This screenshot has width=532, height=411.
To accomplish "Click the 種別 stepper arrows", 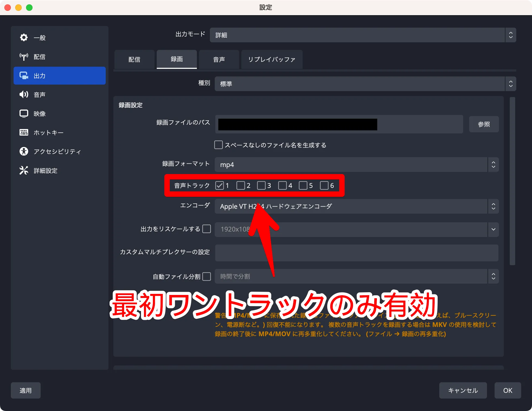I will (x=511, y=84).
